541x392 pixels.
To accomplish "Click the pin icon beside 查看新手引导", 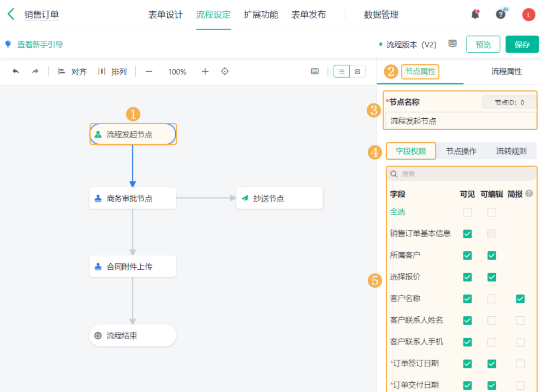I will [x=8, y=44].
